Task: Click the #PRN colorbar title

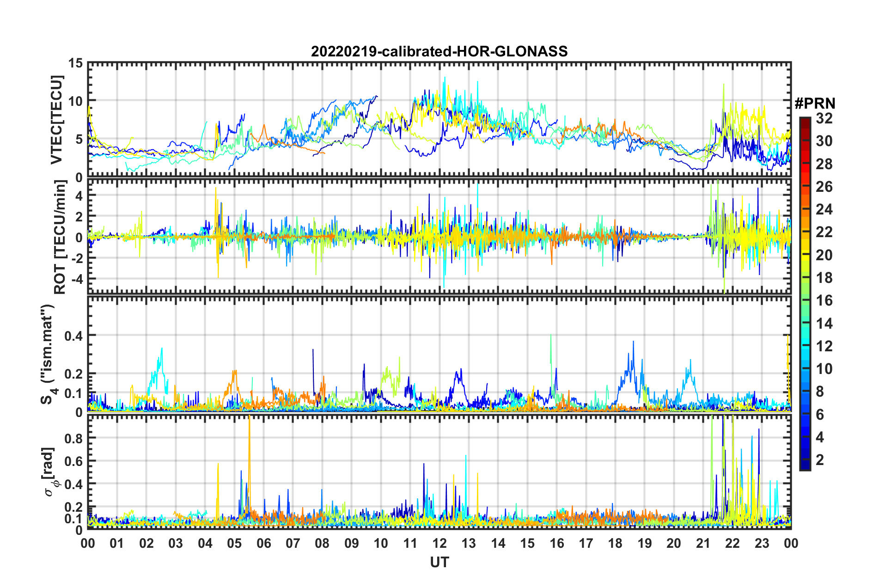Action: tap(815, 104)
